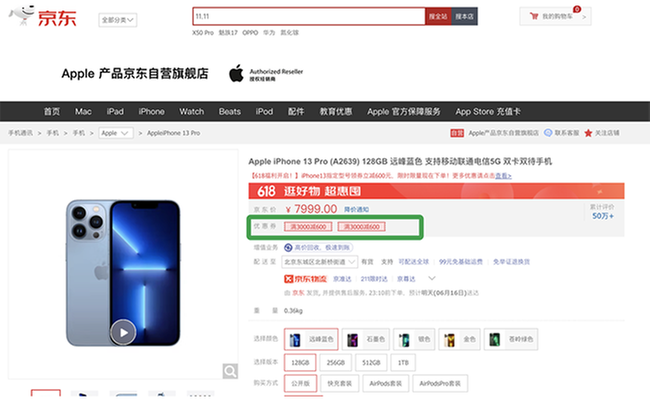Expand the Apple breadcrumb dropdown
This screenshot has height=399, width=650.
coord(116,133)
